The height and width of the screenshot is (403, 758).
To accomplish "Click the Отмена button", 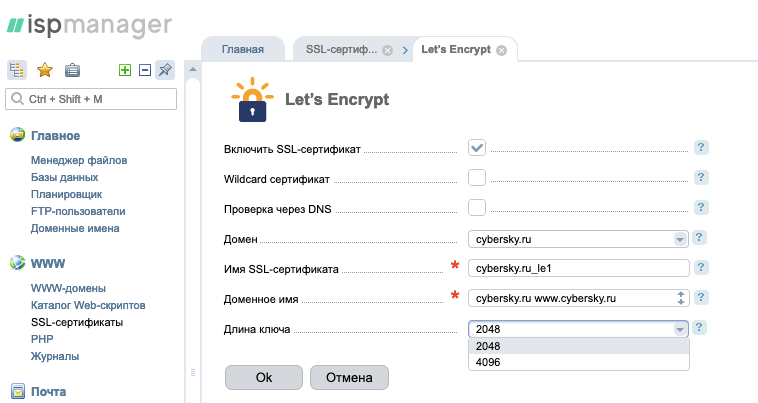I will coord(349,378).
